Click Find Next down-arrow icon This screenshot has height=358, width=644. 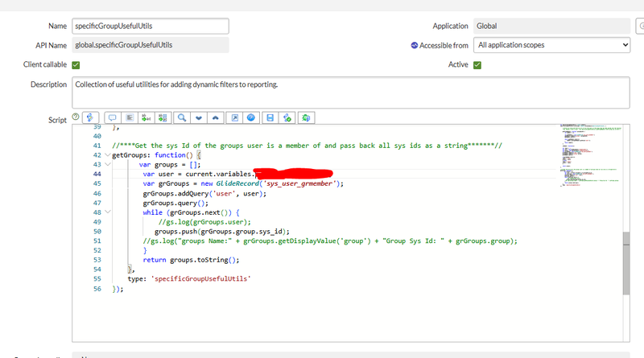pos(198,117)
